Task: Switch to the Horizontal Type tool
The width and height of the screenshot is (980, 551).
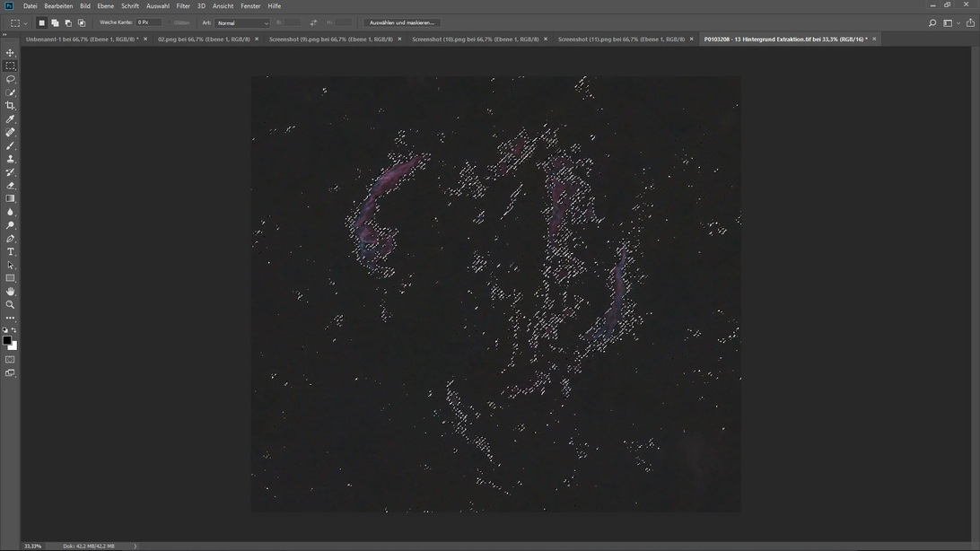Action: (x=11, y=252)
